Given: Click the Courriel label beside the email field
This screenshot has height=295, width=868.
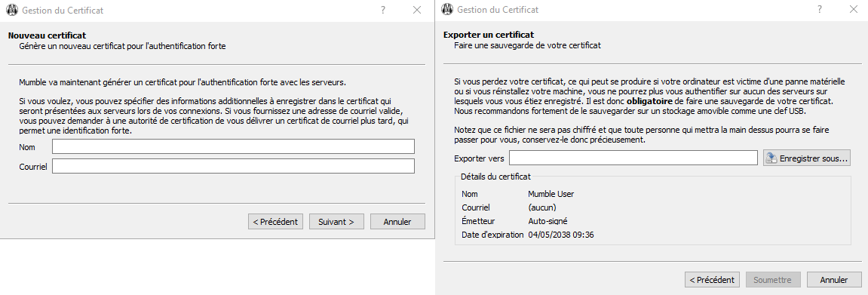Looking at the screenshot, I should tap(33, 166).
